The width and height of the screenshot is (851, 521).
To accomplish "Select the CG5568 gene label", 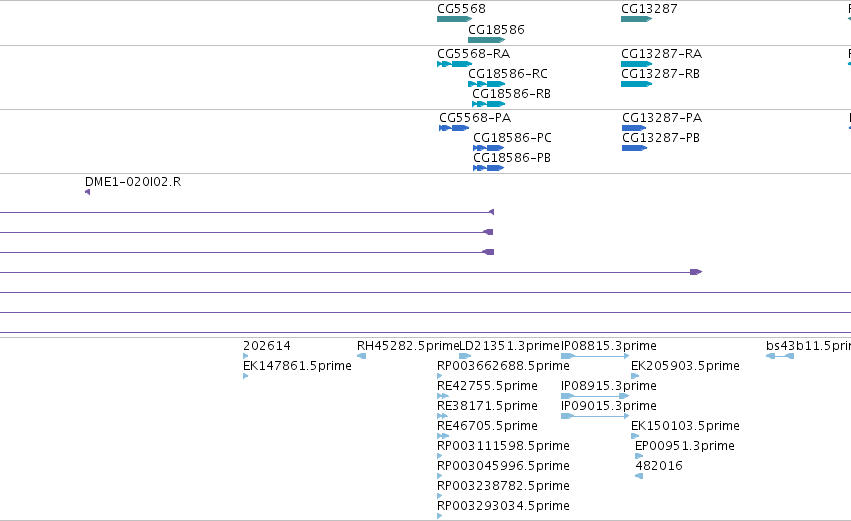I will coord(461,9).
